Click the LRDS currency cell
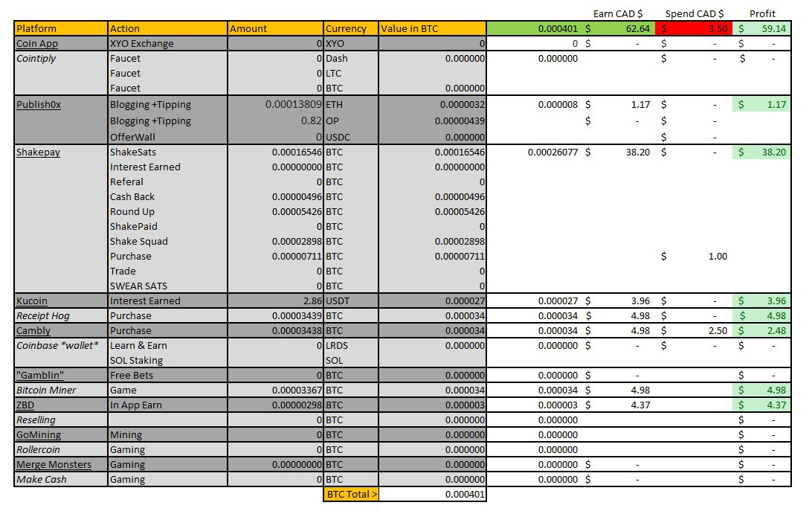Viewport: 812px width, 511px height. pos(351,345)
